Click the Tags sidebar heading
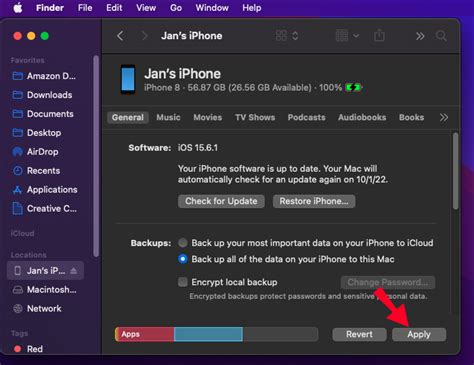474x365 pixels. coord(19,333)
